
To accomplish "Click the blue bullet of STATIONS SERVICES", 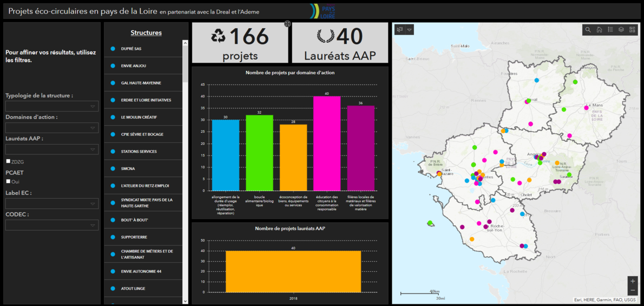I will [x=113, y=151].
